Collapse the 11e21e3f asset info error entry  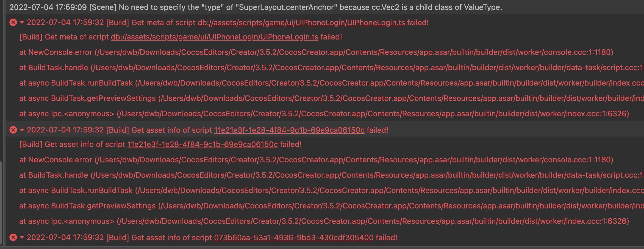pos(22,130)
